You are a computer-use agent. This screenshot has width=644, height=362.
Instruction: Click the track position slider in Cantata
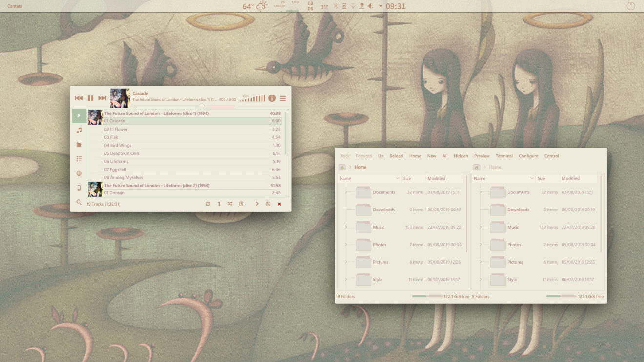pyautogui.click(x=184, y=105)
